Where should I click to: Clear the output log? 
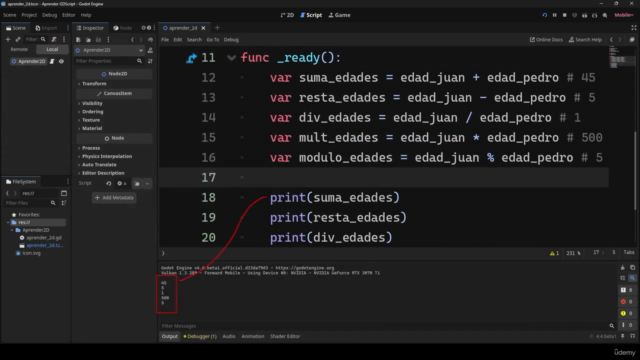622,268
